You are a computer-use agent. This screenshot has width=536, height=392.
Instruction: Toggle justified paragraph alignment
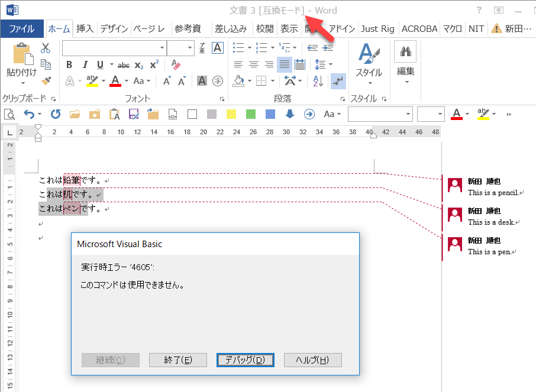(285, 64)
